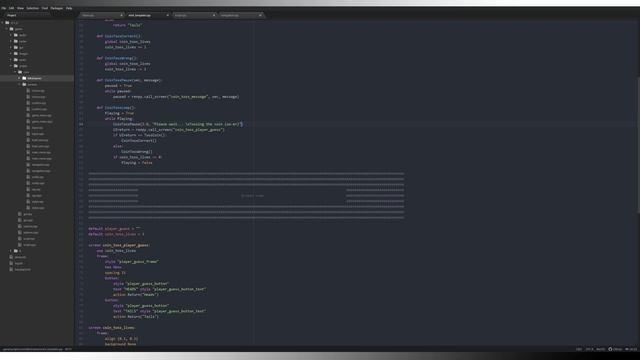Close the currently active editor tab

tap(167, 15)
